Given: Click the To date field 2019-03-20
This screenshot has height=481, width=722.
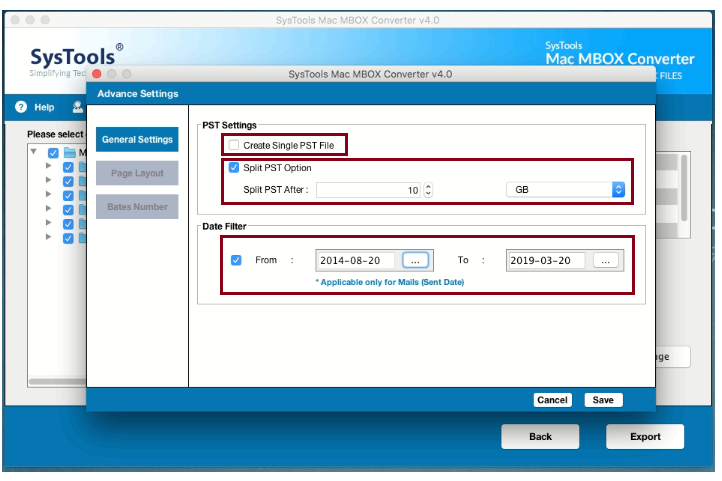Looking at the screenshot, I should [x=546, y=261].
